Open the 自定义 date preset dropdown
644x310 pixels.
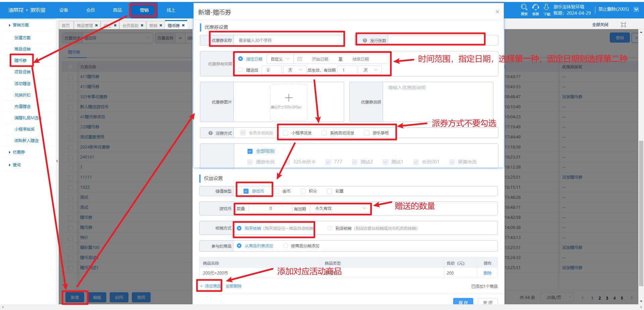[x=280, y=59]
